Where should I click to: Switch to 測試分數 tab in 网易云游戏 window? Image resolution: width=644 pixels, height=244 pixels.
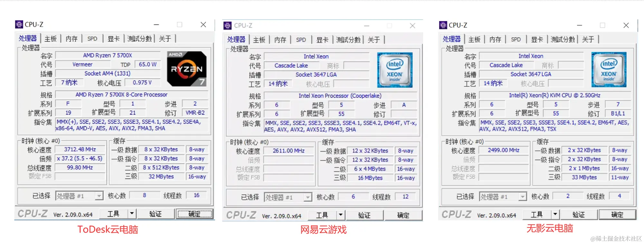coord(348,40)
